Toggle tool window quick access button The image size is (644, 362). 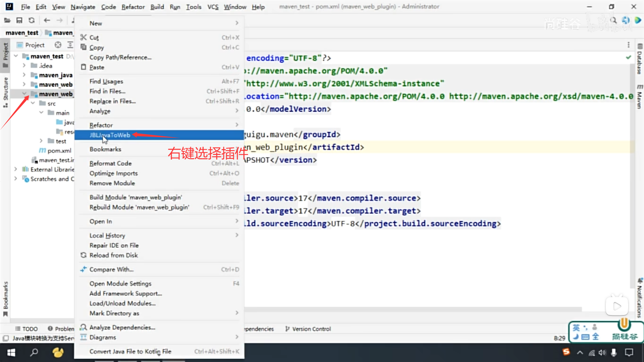click(6, 338)
